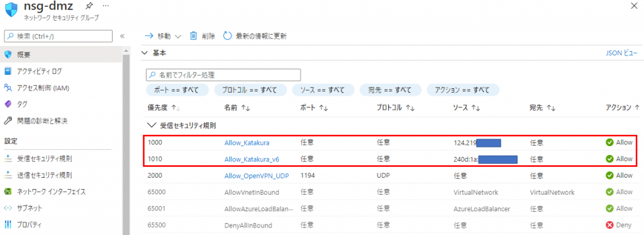Image resolution: width=644 pixels, height=235 pixels.
Task: Open the 宛先 == すべて filter pill
Action: pyautogui.click(x=391, y=89)
